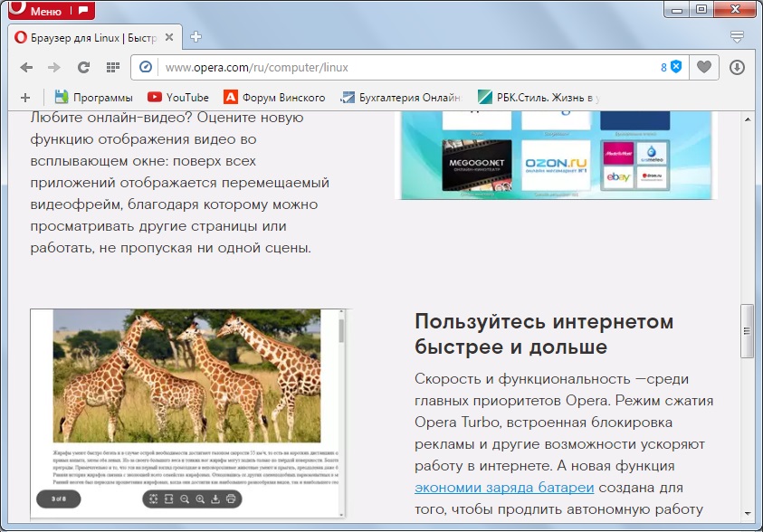This screenshot has width=763, height=532.
Task: Go back to the previous page
Action: coord(26,67)
